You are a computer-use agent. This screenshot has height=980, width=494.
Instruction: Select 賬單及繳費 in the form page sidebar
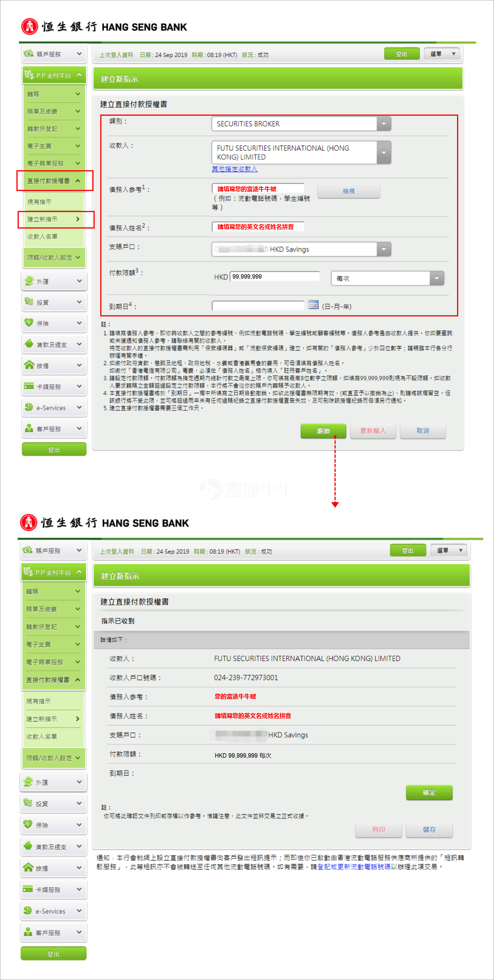click(53, 111)
